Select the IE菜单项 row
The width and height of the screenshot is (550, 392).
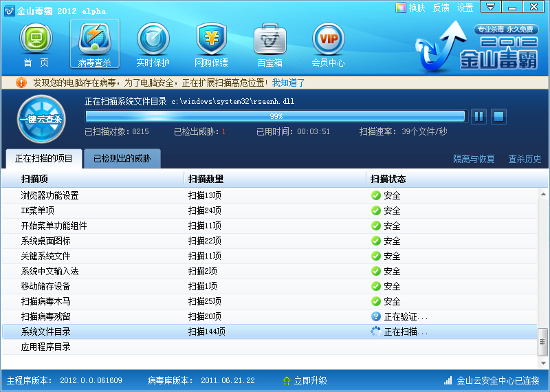click(x=269, y=210)
